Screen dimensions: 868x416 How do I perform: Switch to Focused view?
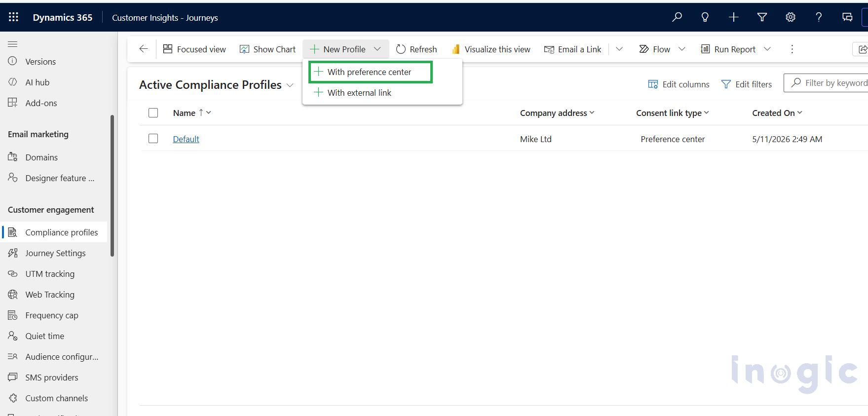coord(194,49)
